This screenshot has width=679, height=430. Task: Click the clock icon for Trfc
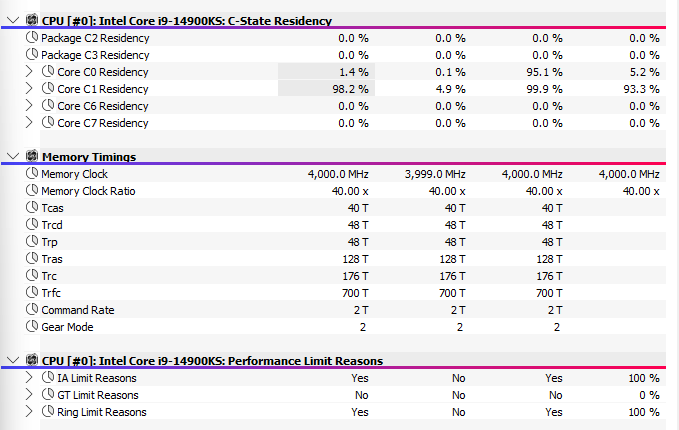point(32,292)
